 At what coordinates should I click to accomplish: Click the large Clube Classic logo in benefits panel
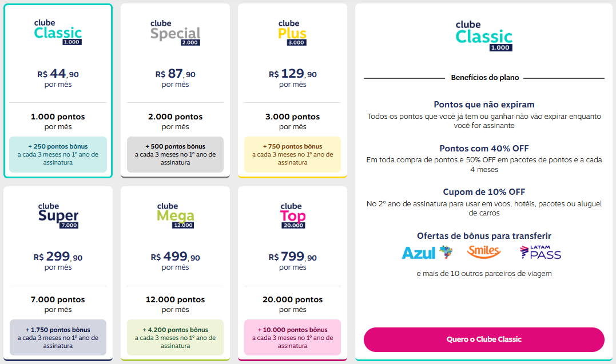click(x=484, y=36)
